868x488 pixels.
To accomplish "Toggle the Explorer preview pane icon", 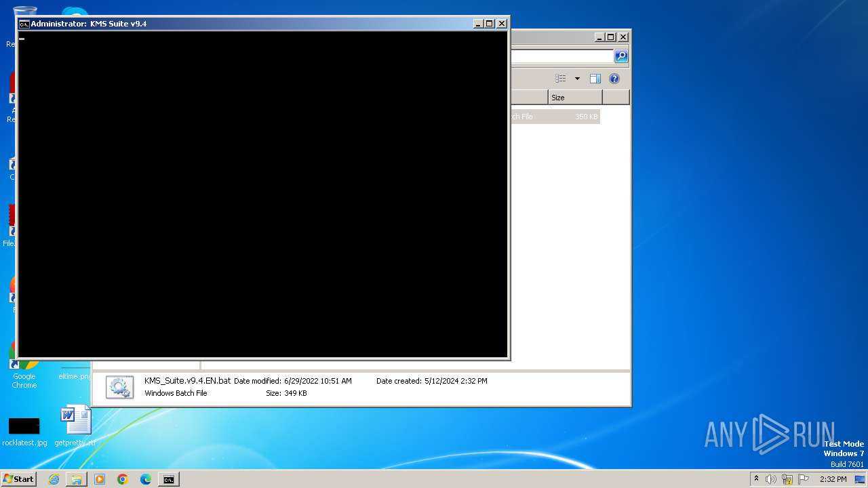I will (595, 79).
